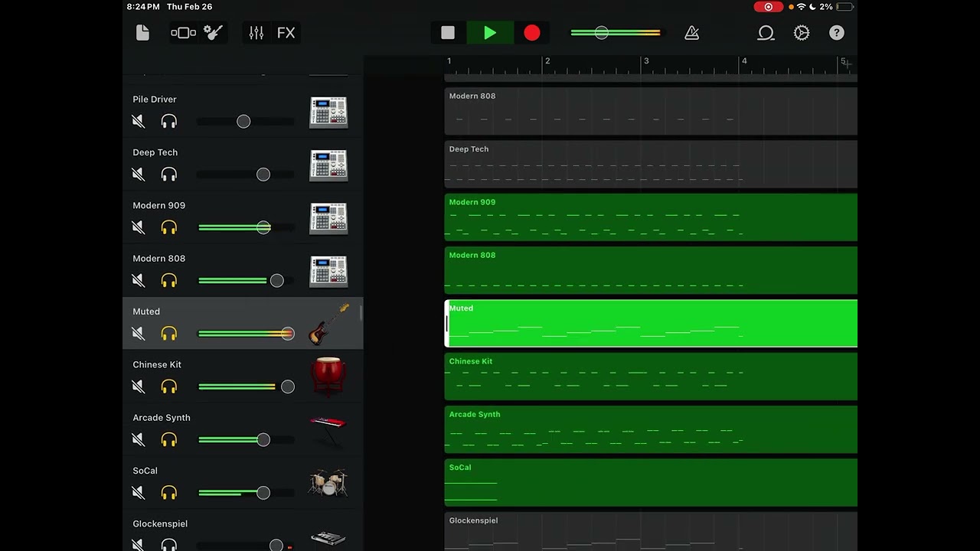The image size is (980, 551).
Task: Select the Glockenspiel region
Action: [651, 532]
